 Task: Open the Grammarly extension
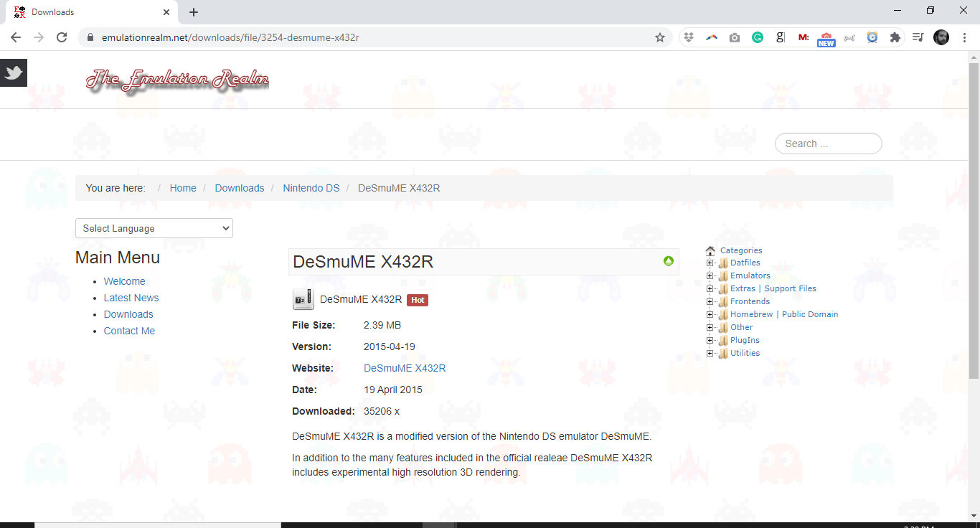758,37
